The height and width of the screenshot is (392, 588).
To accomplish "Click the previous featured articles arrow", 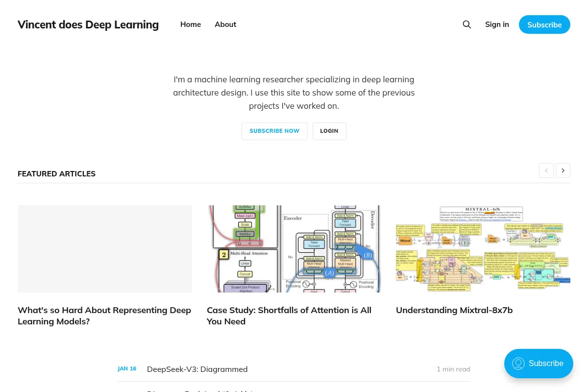I will (x=546, y=171).
